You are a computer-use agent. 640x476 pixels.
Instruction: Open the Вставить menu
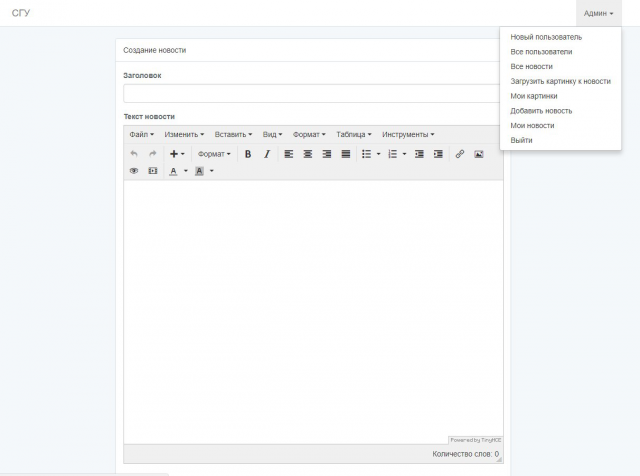point(233,134)
